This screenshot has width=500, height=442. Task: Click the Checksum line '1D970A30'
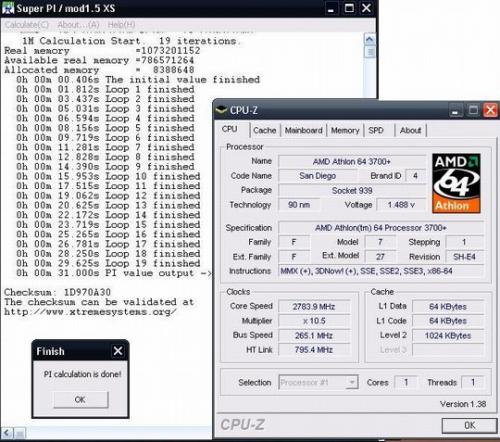pos(57,292)
